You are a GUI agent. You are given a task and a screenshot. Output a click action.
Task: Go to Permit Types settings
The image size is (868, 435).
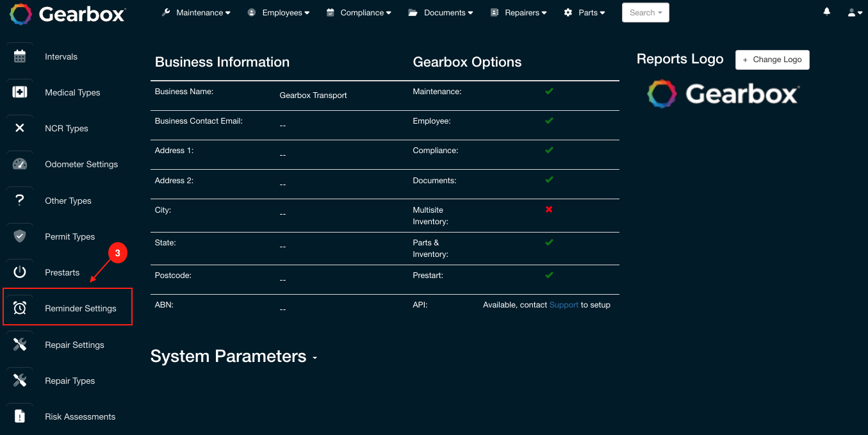(70, 236)
